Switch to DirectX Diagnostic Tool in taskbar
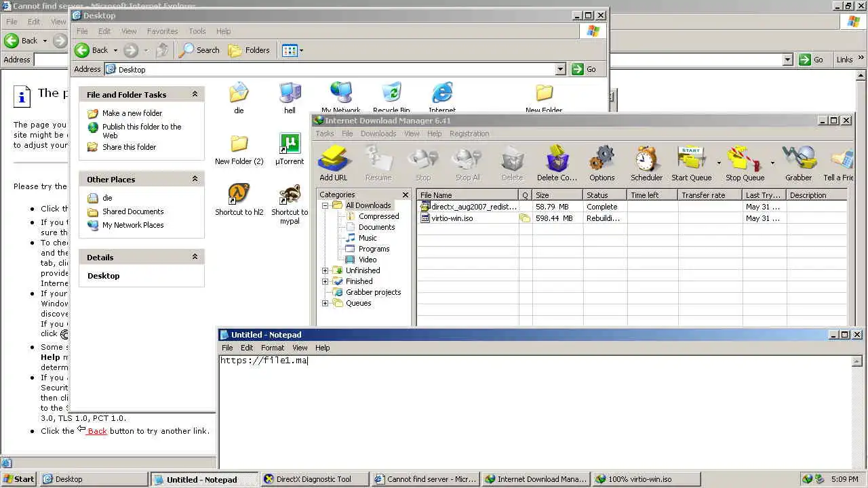868x488 pixels. click(x=314, y=479)
